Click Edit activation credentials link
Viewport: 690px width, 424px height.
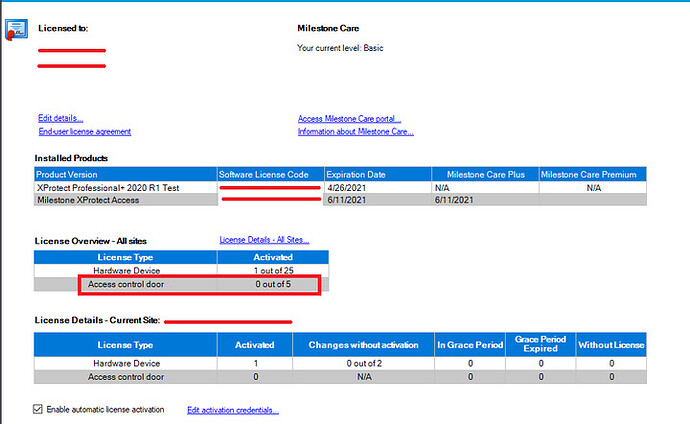[x=232, y=410]
